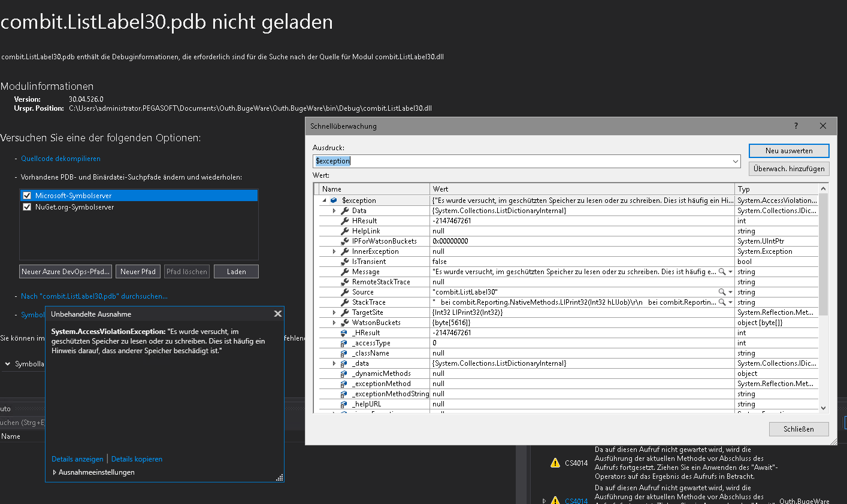Viewport: 847px width, 504px height.
Task: Select the Microsoft-Symbolserver list entry
Action: tap(139, 196)
